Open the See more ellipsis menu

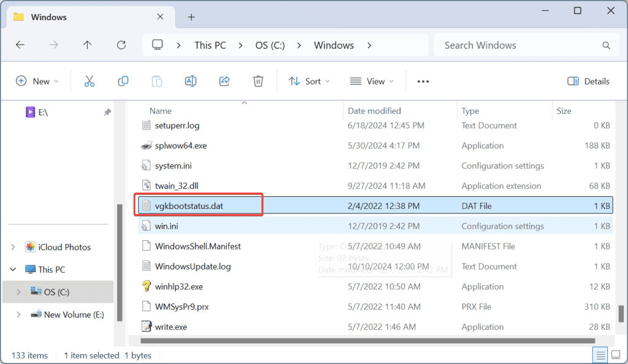click(x=423, y=82)
